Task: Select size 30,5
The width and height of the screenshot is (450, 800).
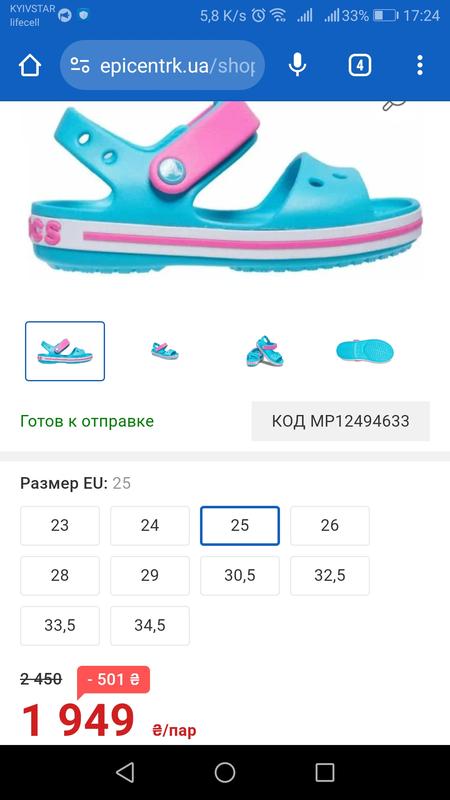Action: click(240, 576)
